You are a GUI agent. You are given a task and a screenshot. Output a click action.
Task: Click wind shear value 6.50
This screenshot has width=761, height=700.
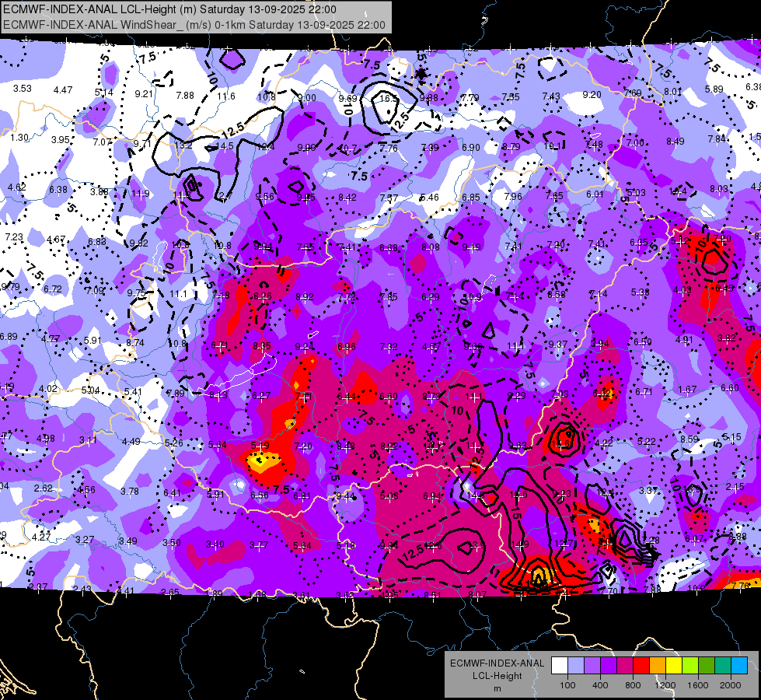click(x=643, y=341)
